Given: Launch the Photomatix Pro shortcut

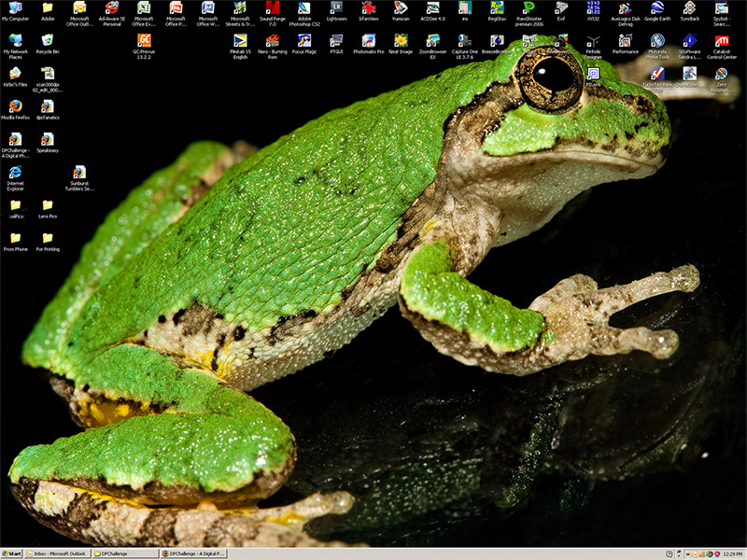Looking at the screenshot, I should 369,44.
